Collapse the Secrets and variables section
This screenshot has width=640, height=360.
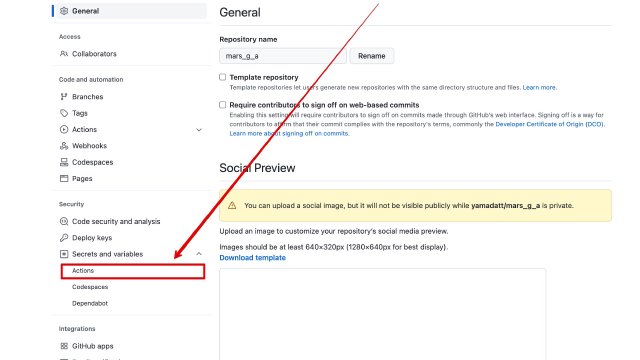tap(199, 254)
